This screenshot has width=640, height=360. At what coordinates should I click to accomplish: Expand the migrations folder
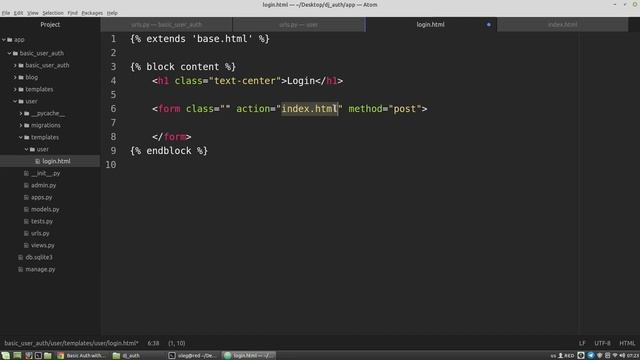coord(21,125)
